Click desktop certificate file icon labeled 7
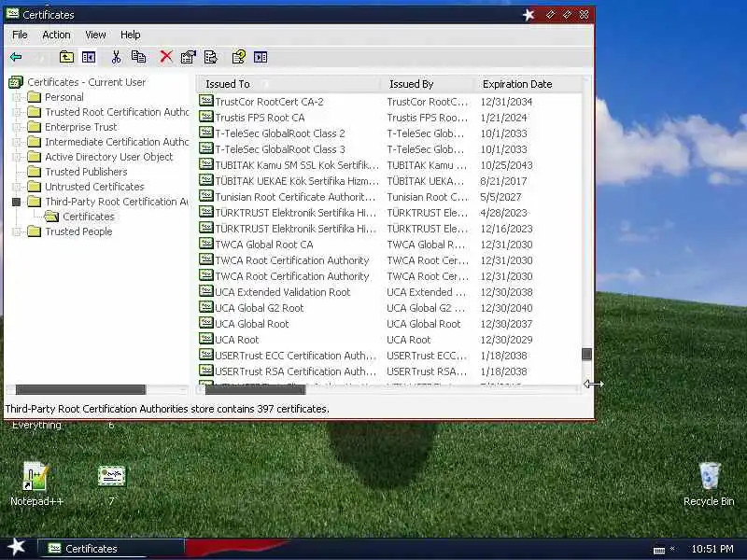Image resolution: width=747 pixels, height=560 pixels. pos(111,476)
